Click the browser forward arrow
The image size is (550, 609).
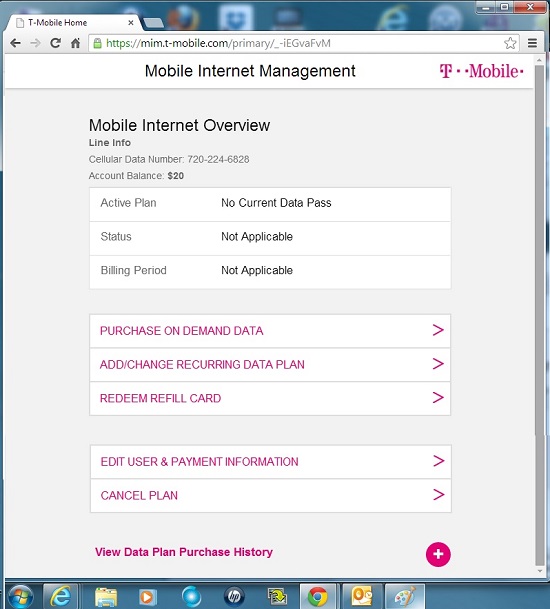coord(35,43)
